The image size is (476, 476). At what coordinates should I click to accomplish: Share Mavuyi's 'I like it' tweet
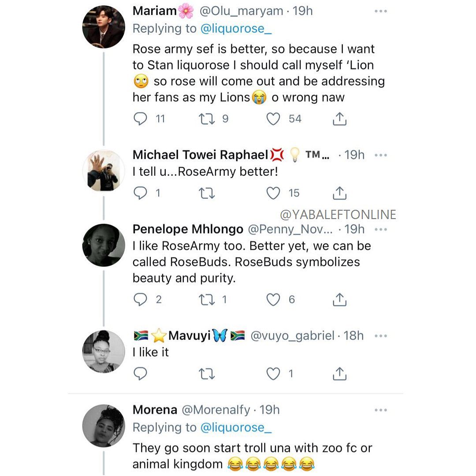pos(339,374)
